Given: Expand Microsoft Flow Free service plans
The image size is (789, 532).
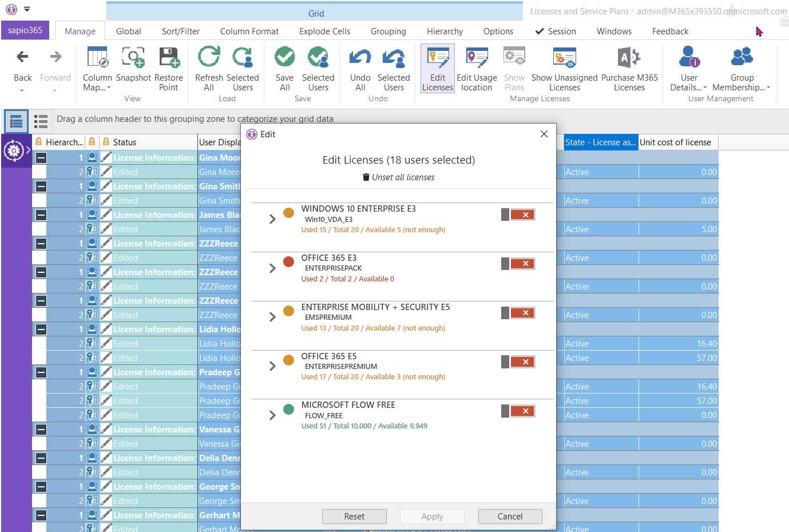Looking at the screenshot, I should [272, 415].
